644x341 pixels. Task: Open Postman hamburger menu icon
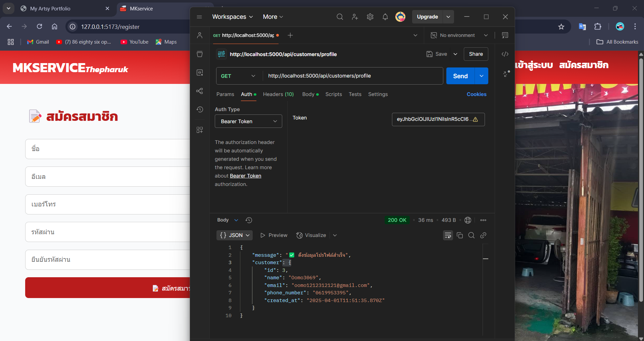click(x=199, y=17)
